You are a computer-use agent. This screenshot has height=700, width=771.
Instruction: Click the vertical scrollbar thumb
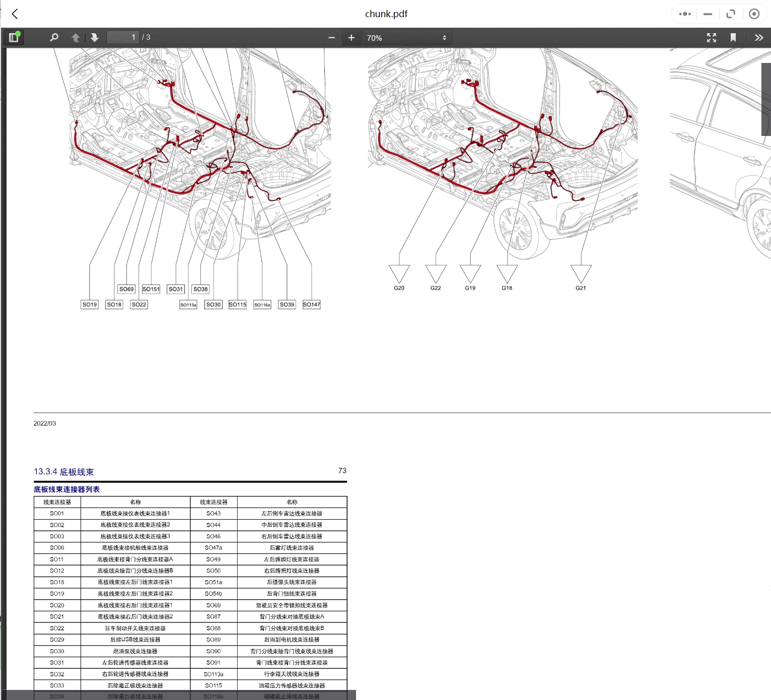coord(765,99)
